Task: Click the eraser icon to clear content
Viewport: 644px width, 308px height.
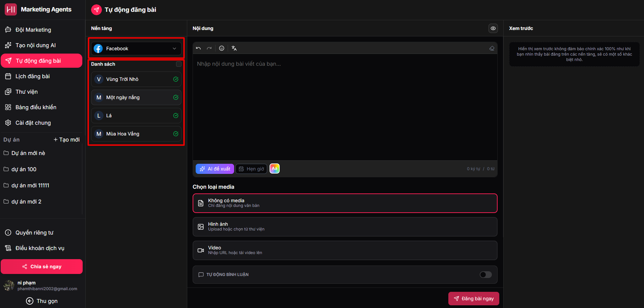Action: pyautogui.click(x=492, y=48)
